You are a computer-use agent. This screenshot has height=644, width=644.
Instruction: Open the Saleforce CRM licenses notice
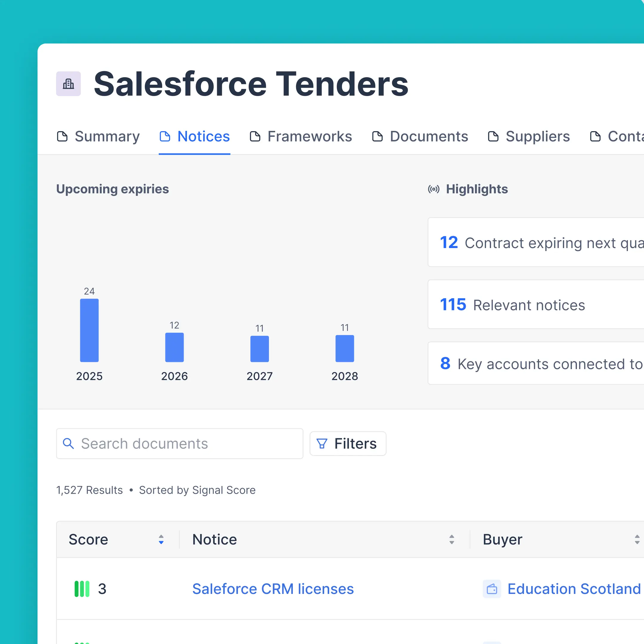tap(273, 589)
